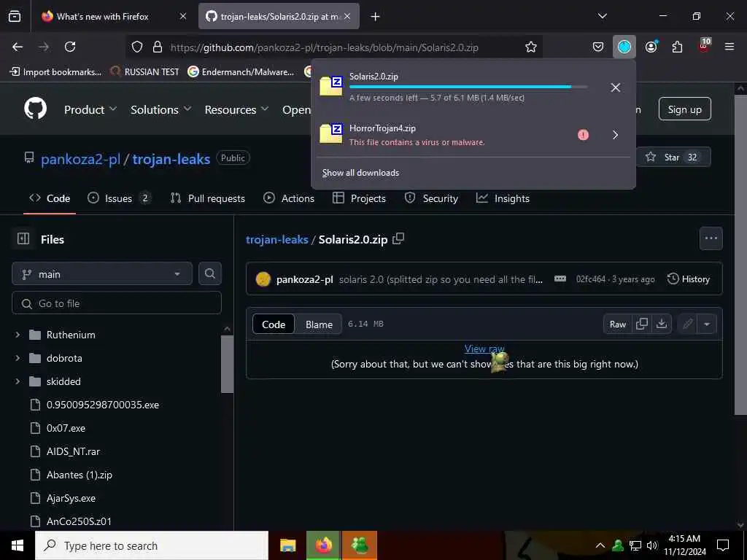
Task: Download raw file icon
Action: (661, 324)
